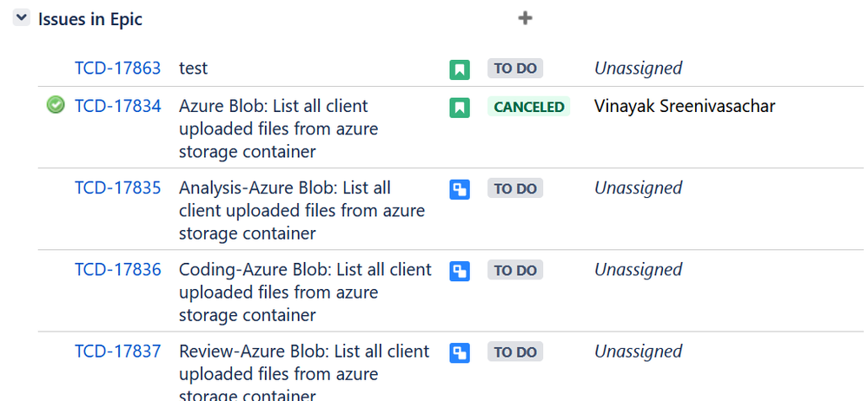Click assignee Vinayak Sreenivasachar
The height and width of the screenshot is (401, 868).
(684, 107)
